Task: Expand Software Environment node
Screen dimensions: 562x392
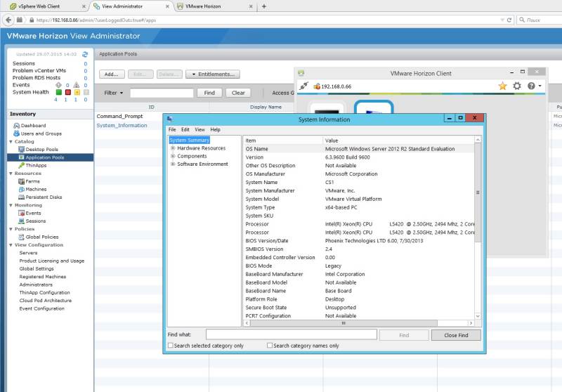Action: tap(173, 164)
